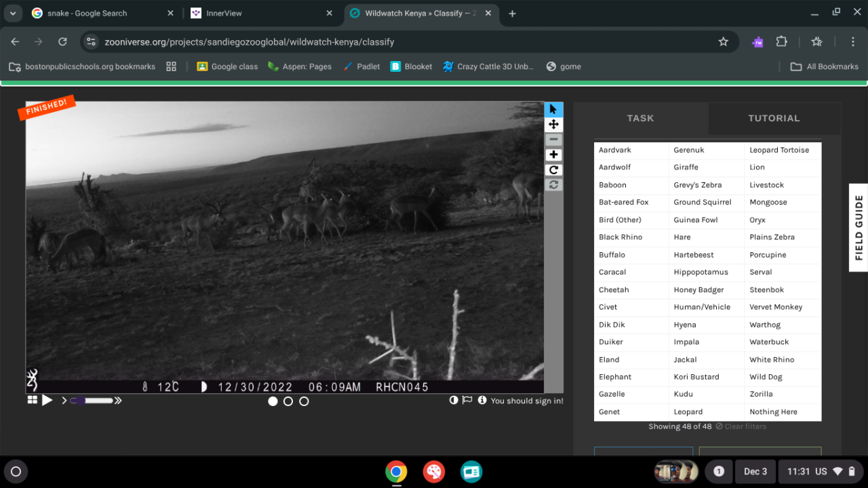
Task: Open the grid view of frames
Action: pos(32,401)
